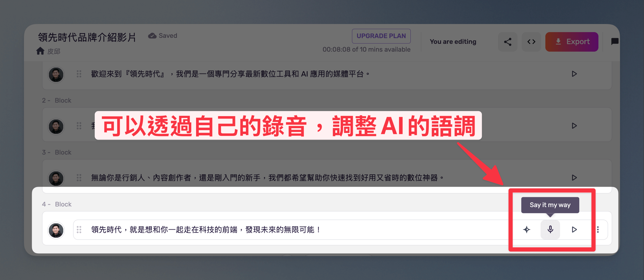Open the three-dot menu for block 4
Screen dimensions: 644x280
tap(598, 230)
